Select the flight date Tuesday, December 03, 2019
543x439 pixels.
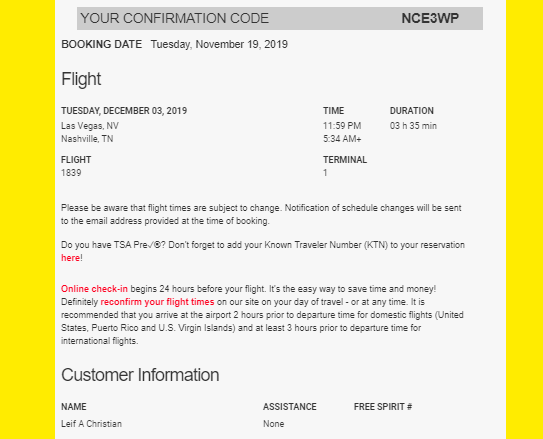click(124, 111)
